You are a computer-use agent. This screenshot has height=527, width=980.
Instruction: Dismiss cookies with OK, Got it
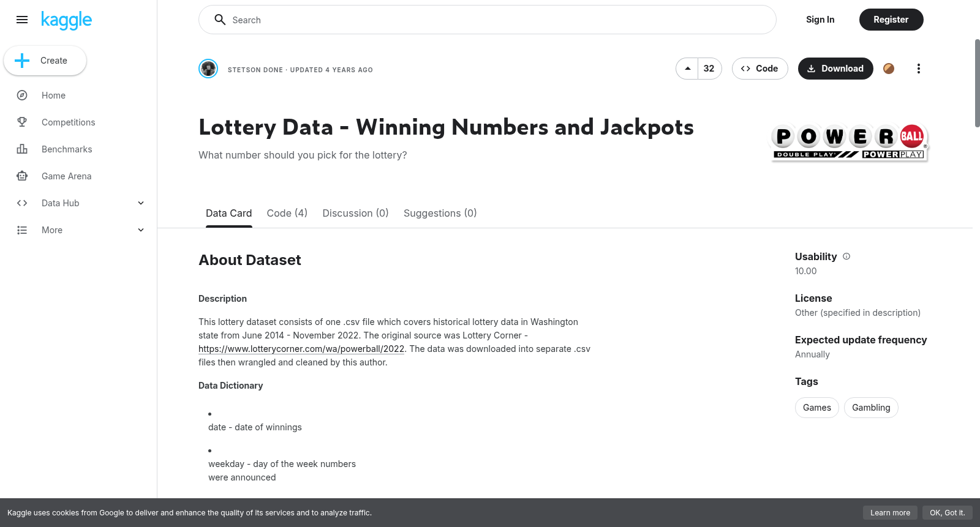947,513
